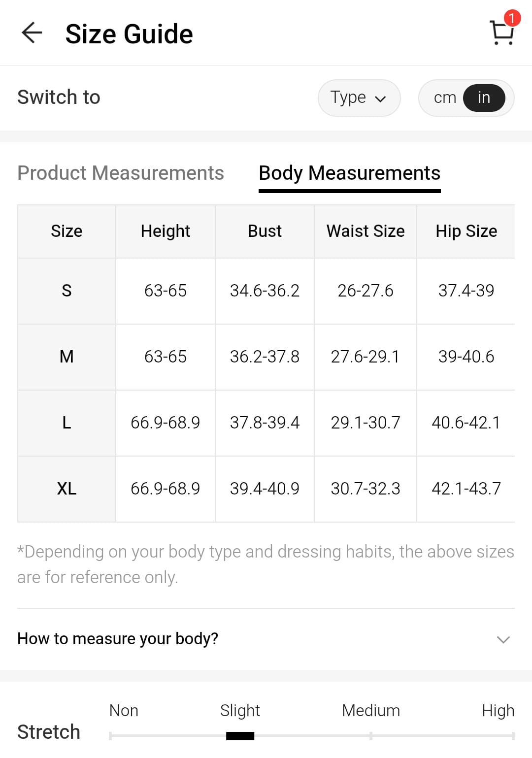532x758 pixels.
Task: Tap the back arrow icon
Action: 32,33
